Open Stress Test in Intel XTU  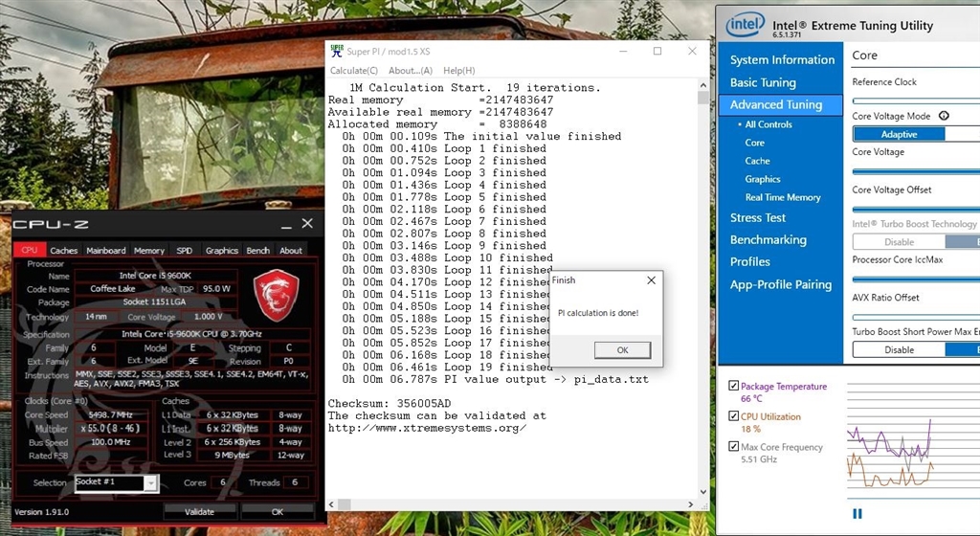pyautogui.click(x=758, y=218)
